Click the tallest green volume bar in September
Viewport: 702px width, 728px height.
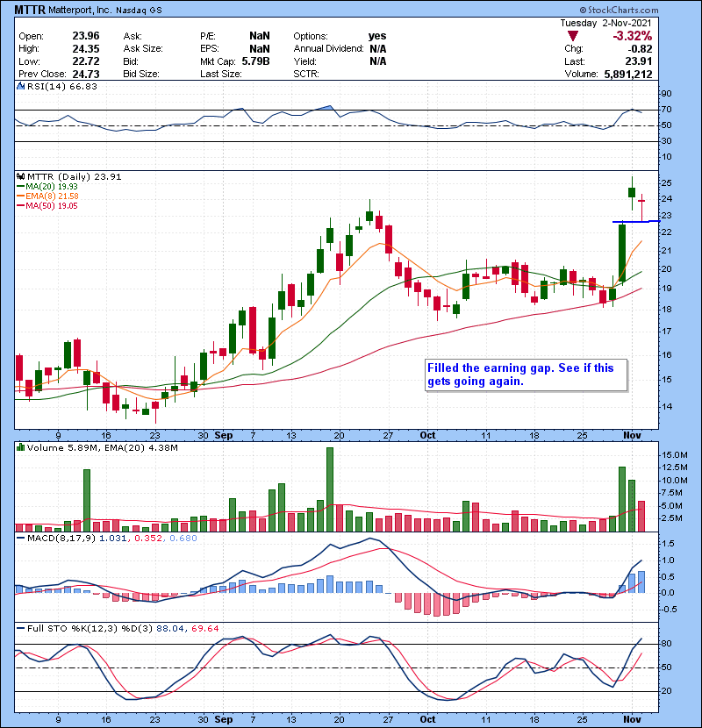pyautogui.click(x=330, y=489)
